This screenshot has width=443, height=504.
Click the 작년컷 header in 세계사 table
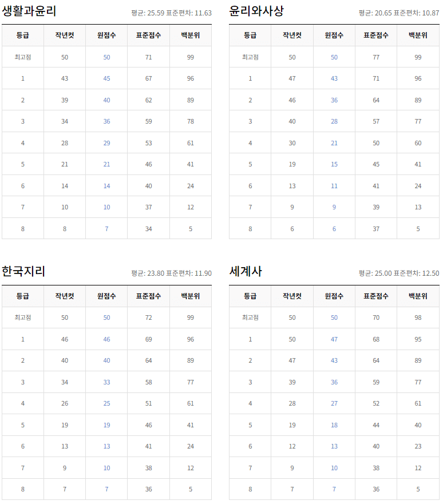292,296
